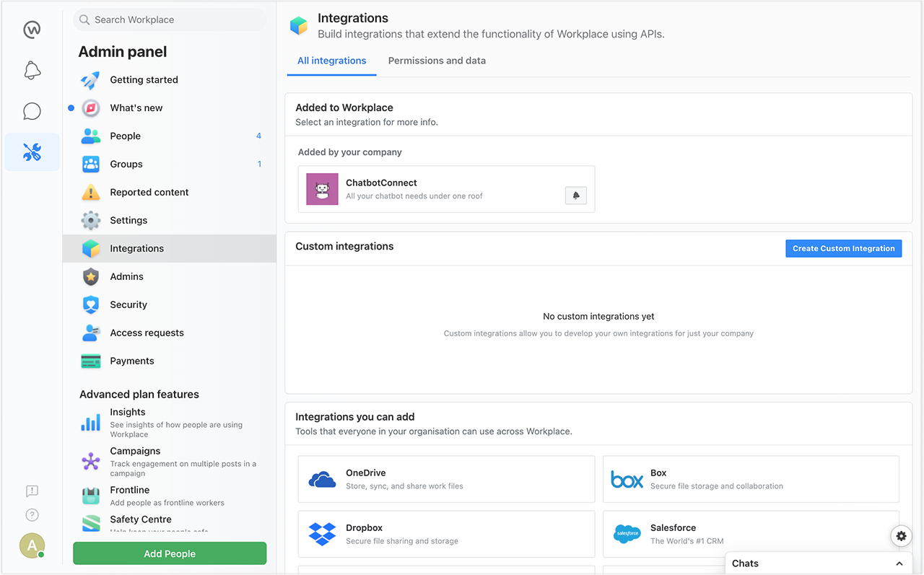Open Payments section
Viewport: 924px width, 575px height.
tap(170, 361)
